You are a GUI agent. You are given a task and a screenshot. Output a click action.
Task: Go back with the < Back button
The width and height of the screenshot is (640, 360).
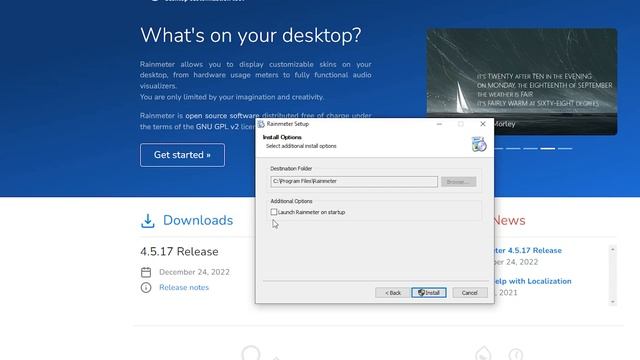pyautogui.click(x=393, y=293)
